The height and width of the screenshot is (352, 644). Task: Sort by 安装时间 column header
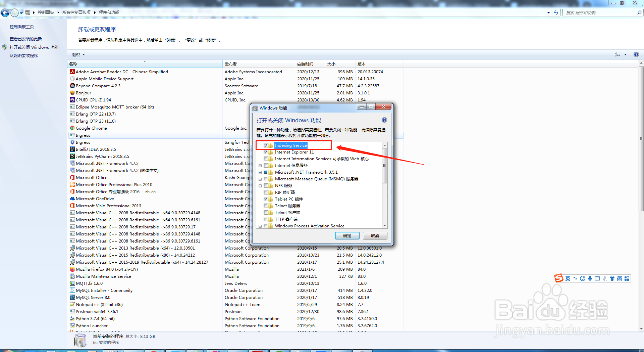pos(310,64)
